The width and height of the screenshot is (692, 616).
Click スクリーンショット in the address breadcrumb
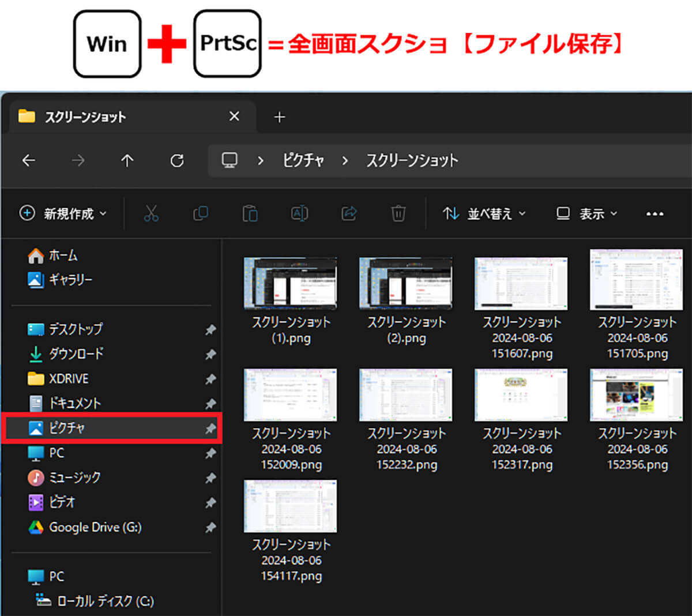point(412,160)
